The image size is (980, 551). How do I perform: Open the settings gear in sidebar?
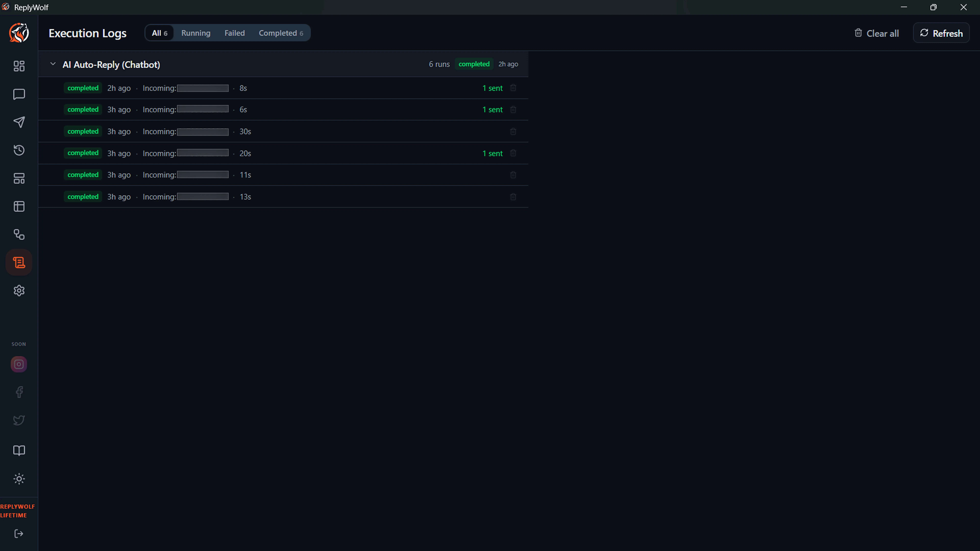[x=19, y=291]
